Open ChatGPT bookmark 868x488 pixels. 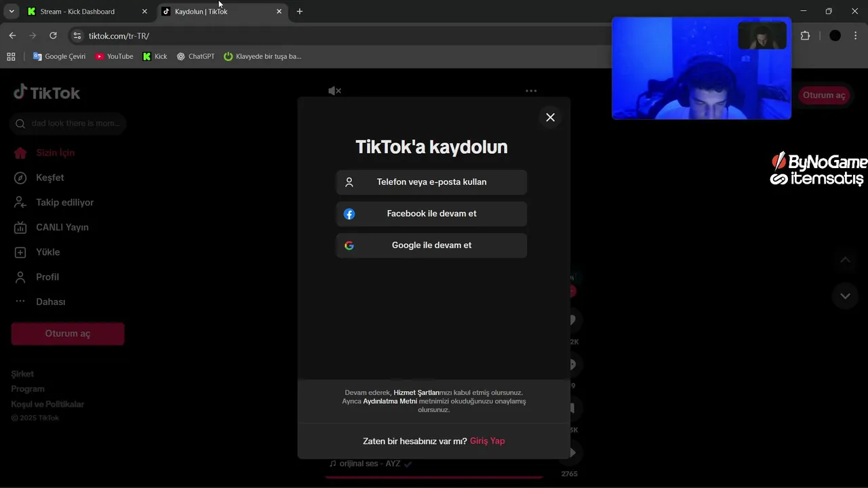click(x=195, y=57)
